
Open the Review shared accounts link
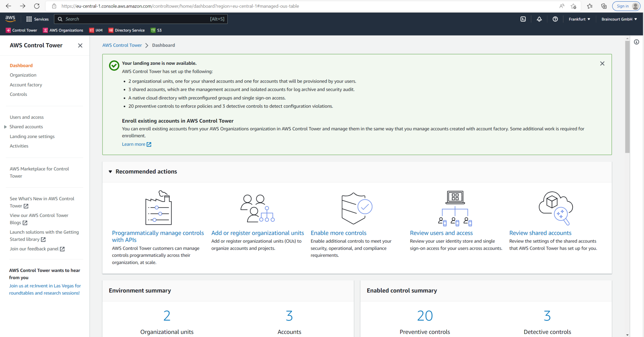(x=540, y=233)
